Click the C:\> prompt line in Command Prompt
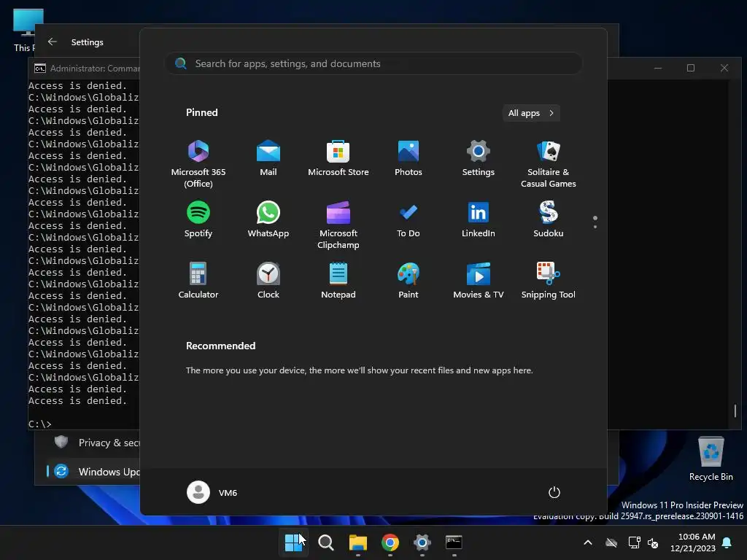The height and width of the screenshot is (560, 747). [40, 424]
